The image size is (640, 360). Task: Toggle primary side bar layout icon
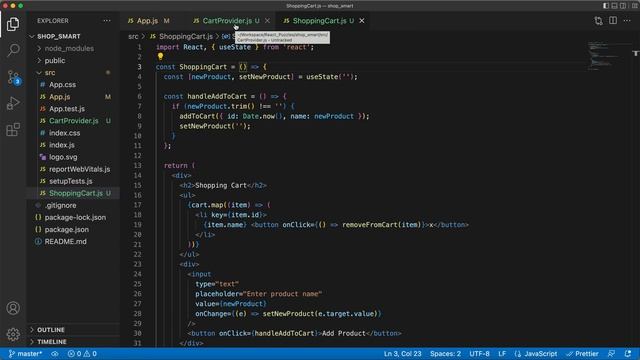[x=606, y=6]
